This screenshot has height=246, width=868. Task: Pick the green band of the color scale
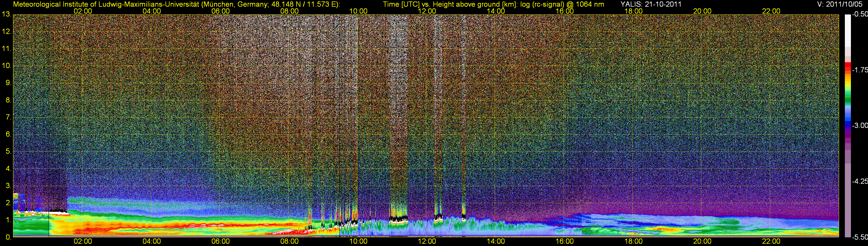(x=847, y=100)
